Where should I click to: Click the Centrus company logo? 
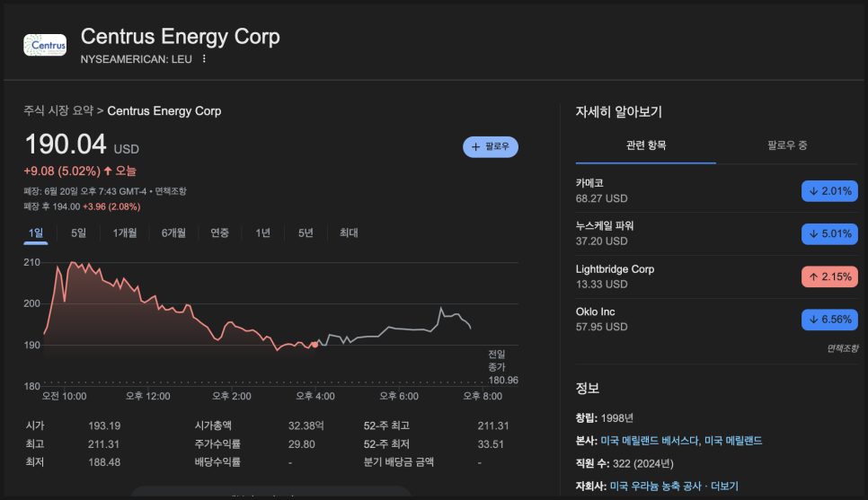coord(45,45)
